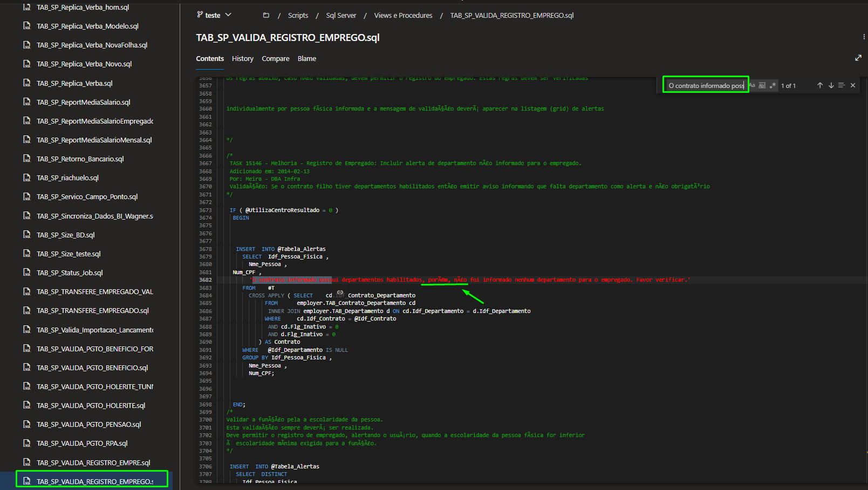The image size is (868, 490).
Task: Click the find search input field
Action: (x=706, y=85)
